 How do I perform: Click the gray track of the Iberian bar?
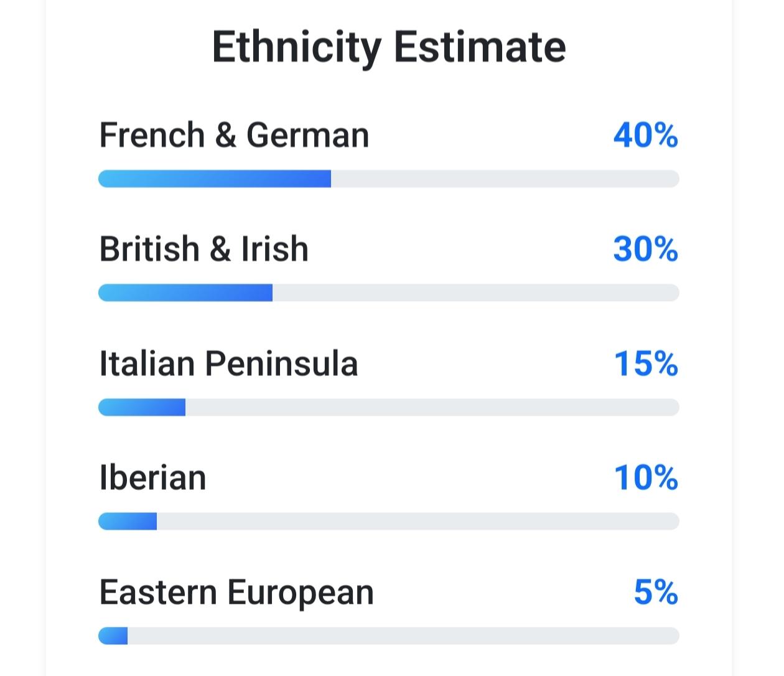tap(417, 522)
